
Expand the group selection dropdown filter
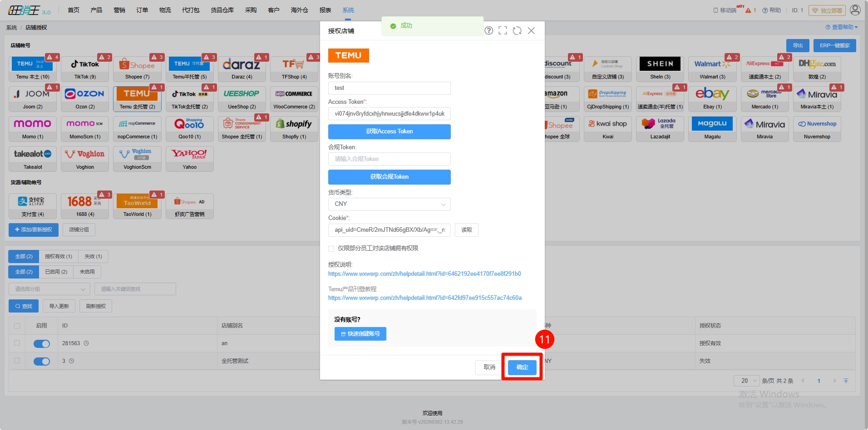point(49,289)
